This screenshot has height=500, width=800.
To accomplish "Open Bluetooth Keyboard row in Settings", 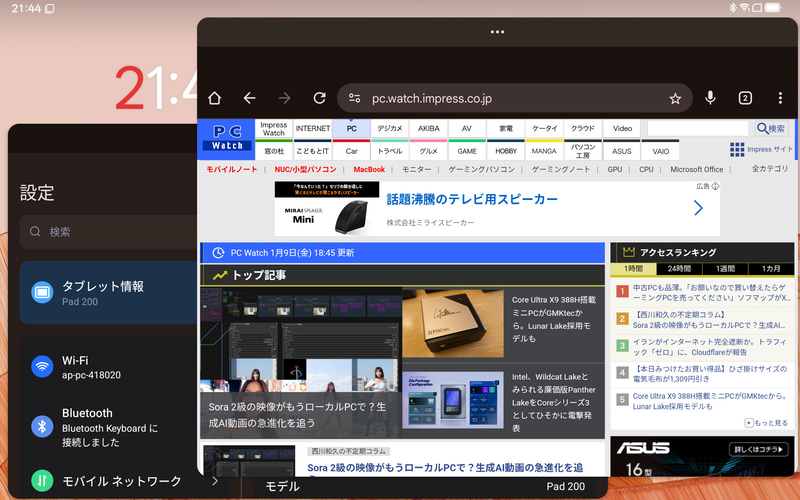I will pos(110,426).
